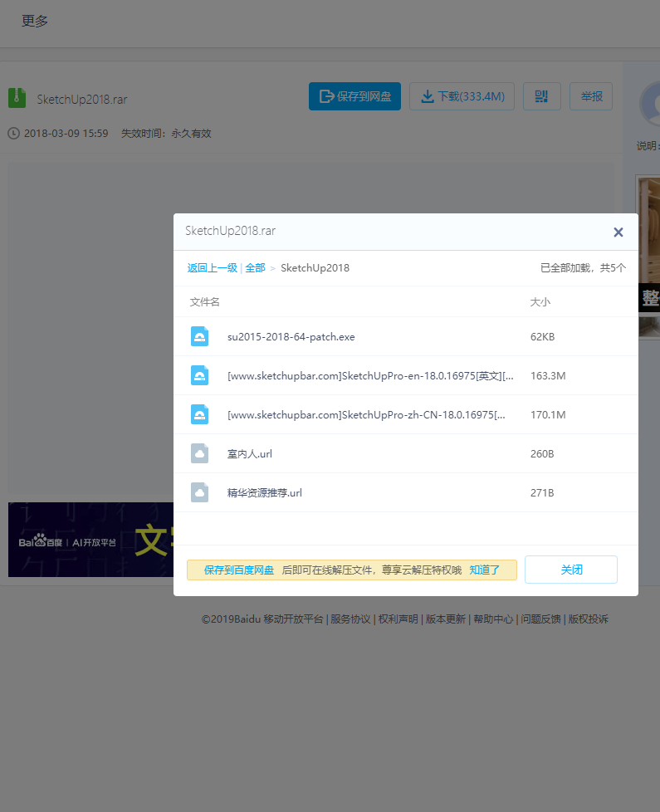Click 移动开放平台 footer link
Viewport: 660px width, 812px height.
[293, 619]
